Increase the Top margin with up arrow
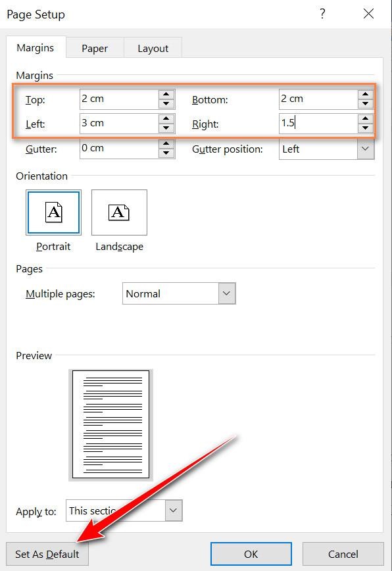The width and height of the screenshot is (392, 571). (166, 94)
